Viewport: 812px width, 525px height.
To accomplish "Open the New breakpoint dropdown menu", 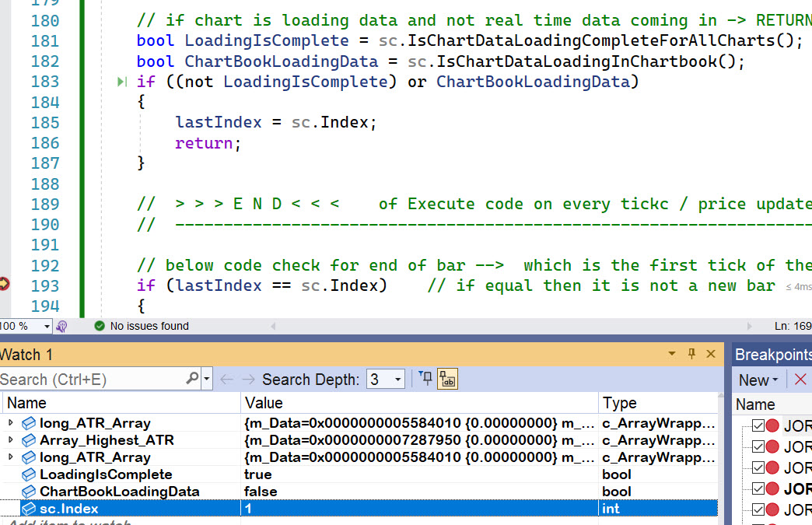I will coord(775,380).
